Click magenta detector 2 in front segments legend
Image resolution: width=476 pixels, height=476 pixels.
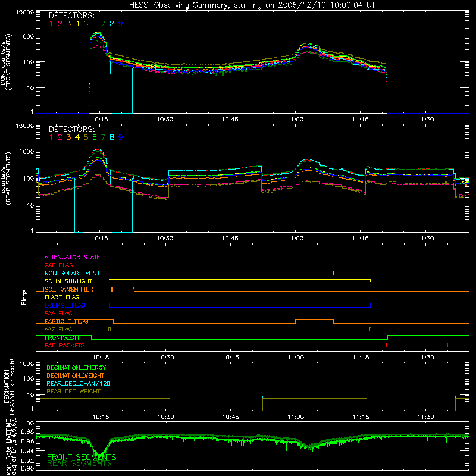click(x=60, y=24)
